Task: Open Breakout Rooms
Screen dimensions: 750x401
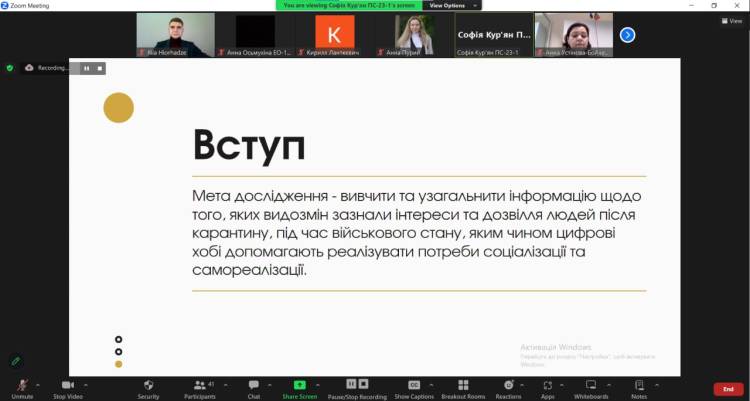Action: 462,386
